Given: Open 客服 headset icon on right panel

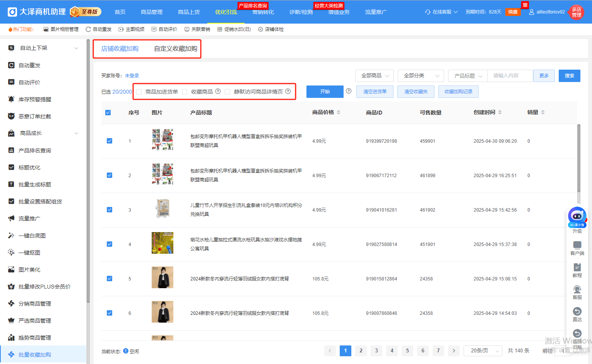Looking at the screenshot, I should point(577,289).
